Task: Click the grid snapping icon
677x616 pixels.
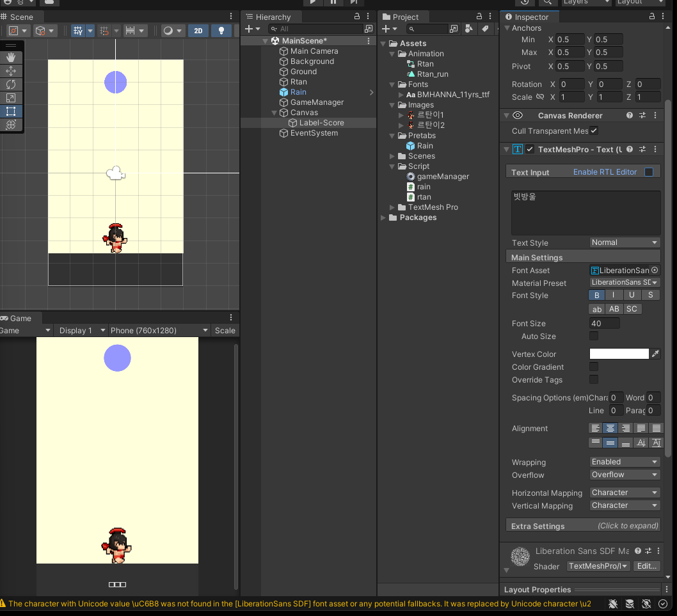Action: pyautogui.click(x=104, y=31)
